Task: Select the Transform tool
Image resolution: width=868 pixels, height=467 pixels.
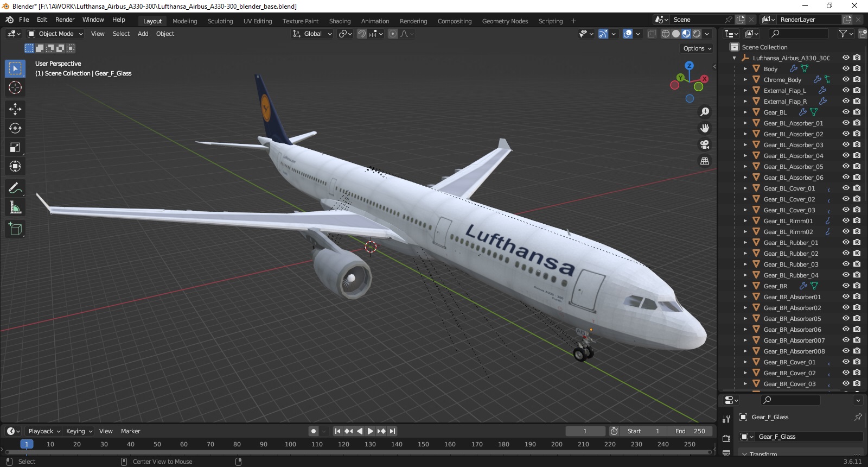Action: 15,166
